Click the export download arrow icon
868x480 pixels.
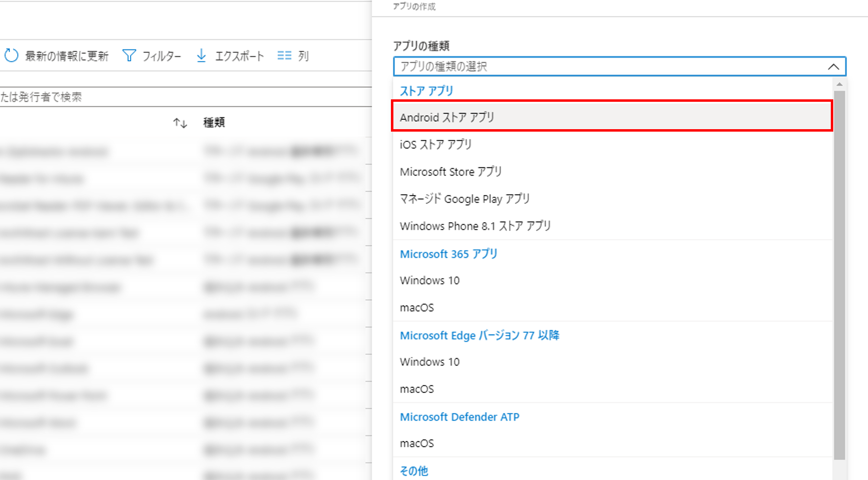click(x=201, y=56)
